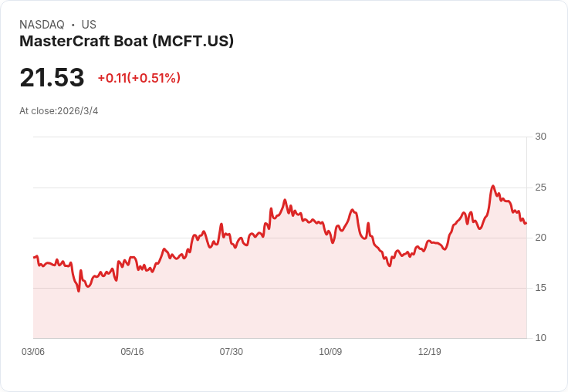Select the 03/06 date on x-axis

pyautogui.click(x=33, y=352)
